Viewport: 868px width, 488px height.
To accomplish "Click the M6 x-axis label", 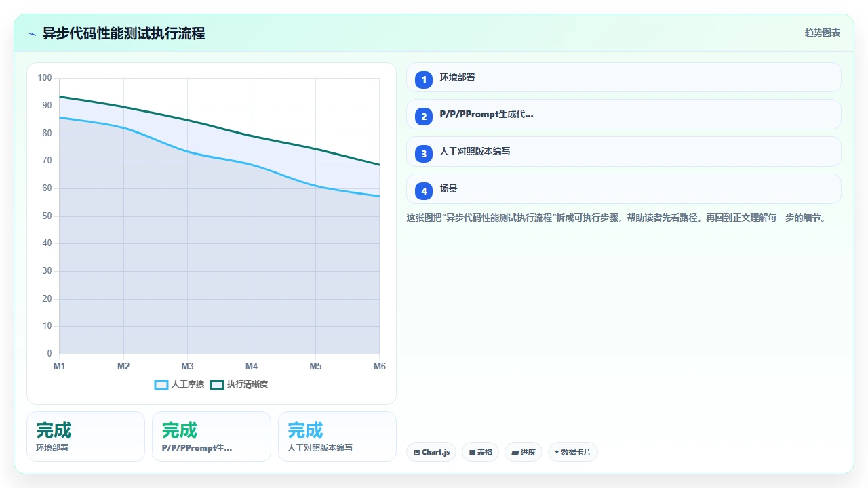I will tap(380, 366).
